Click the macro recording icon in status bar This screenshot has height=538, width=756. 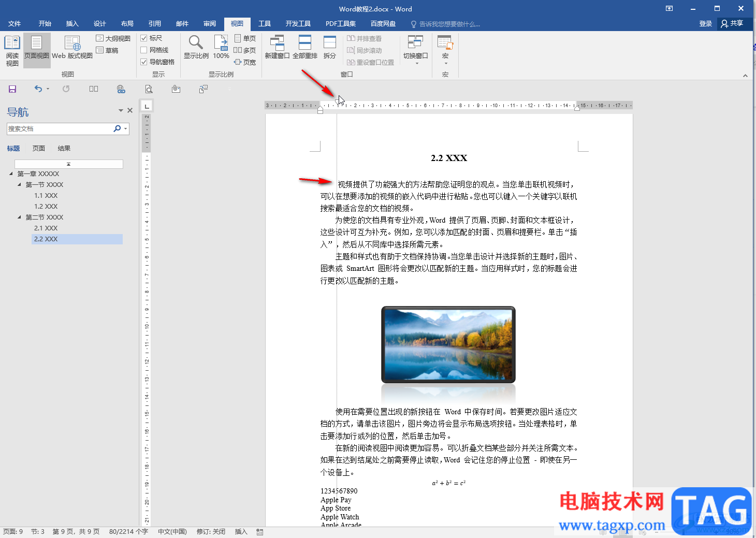point(260,532)
